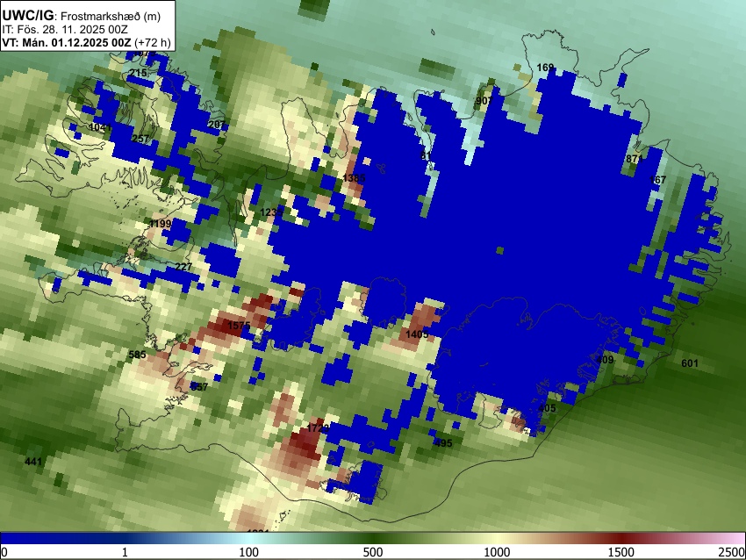Click the 100 label on color scale
Viewport: 746px width, 560px height.
click(249, 552)
